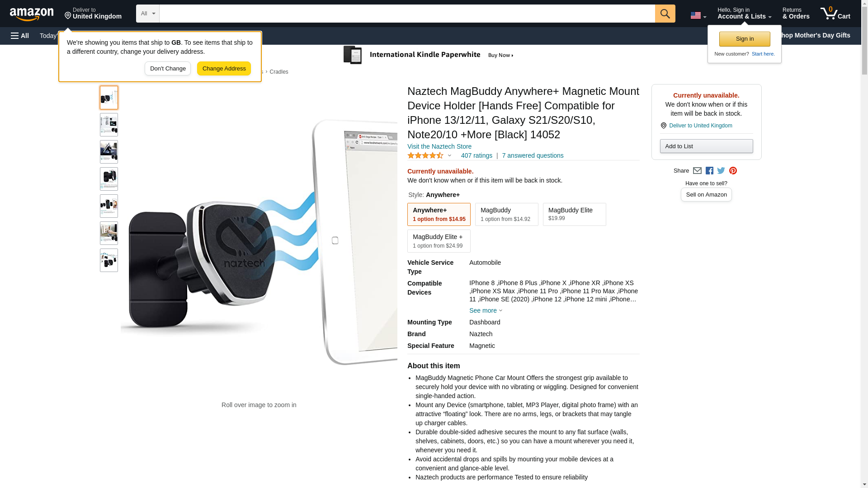Expand See more compatible devices
The height and width of the screenshot is (488, 868).
(x=486, y=310)
